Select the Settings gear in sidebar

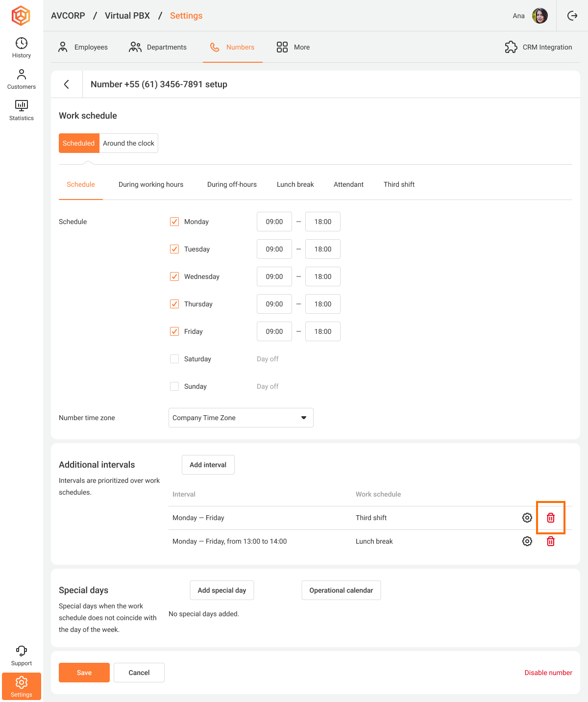click(22, 686)
